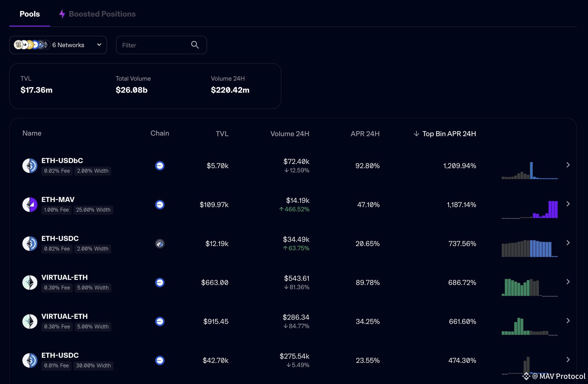
Task: Click the 1,187.14% top bin APR
Action: coord(461,205)
